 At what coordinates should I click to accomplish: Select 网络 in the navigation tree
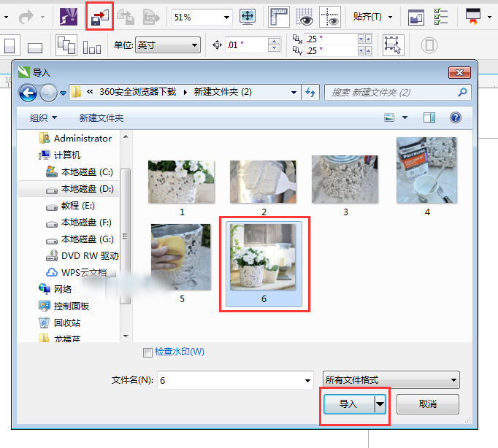[x=55, y=289]
